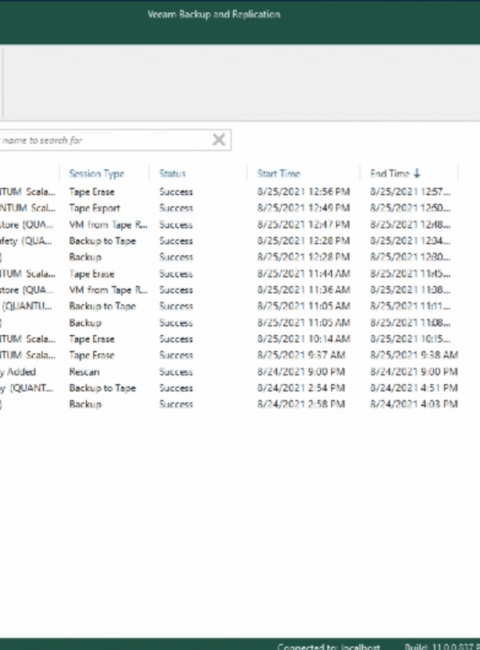Select end time 8/25/2021 12:30
The height and width of the screenshot is (650, 480).
click(x=410, y=257)
